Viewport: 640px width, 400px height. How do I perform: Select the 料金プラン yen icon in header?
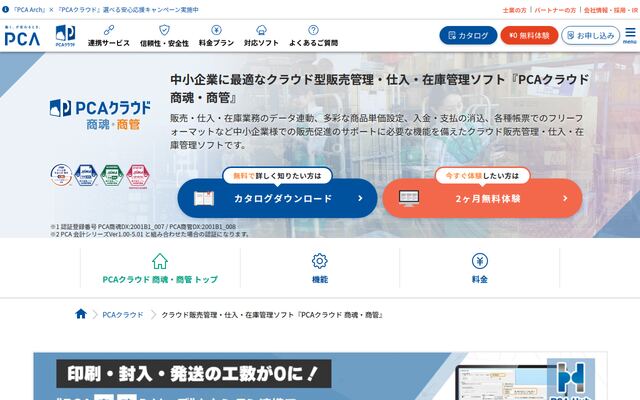point(216,30)
